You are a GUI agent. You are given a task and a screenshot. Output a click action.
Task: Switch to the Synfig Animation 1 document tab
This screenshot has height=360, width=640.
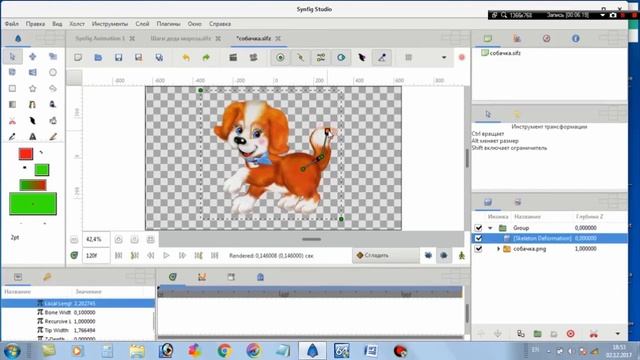100,38
